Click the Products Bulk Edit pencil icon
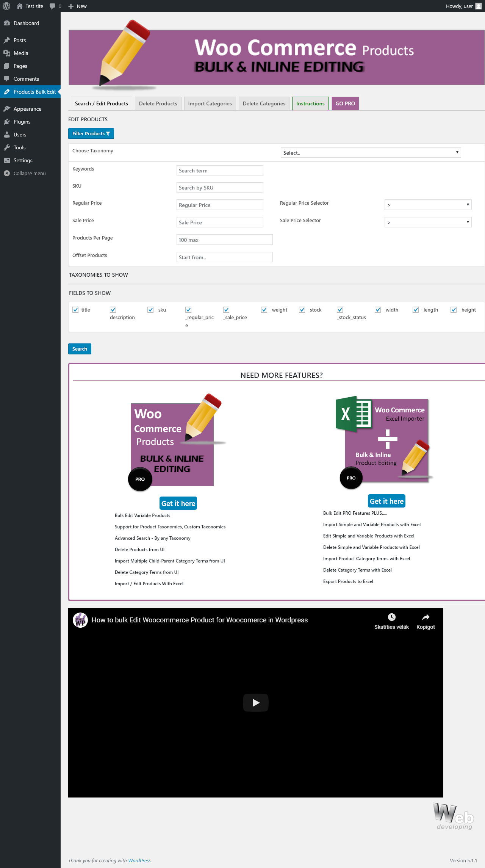Image resolution: width=485 pixels, height=868 pixels. point(7,92)
